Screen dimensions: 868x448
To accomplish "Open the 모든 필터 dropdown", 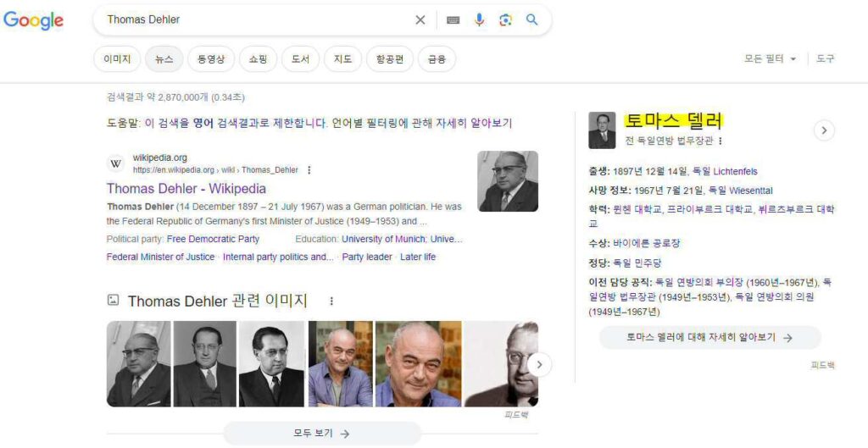I will [x=770, y=58].
